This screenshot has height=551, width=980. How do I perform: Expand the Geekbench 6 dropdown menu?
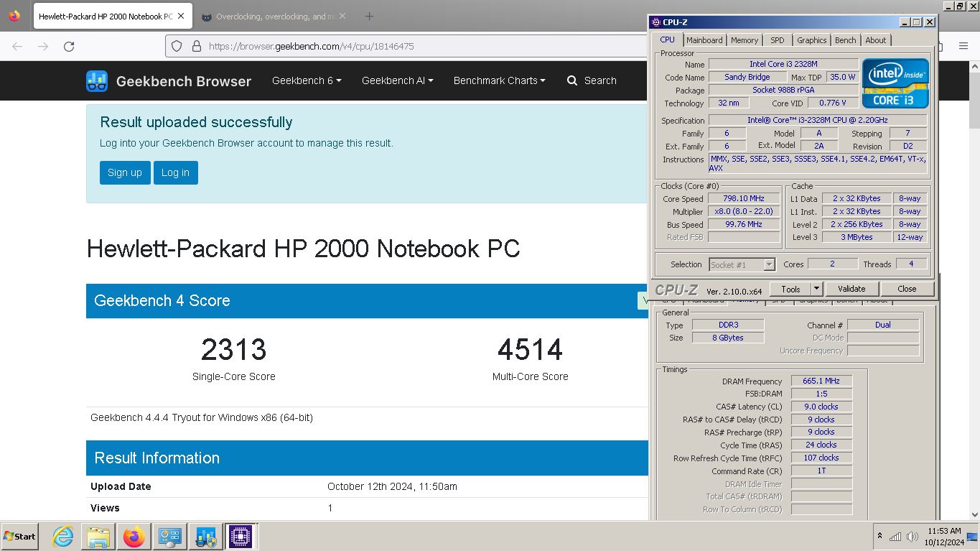pos(307,80)
